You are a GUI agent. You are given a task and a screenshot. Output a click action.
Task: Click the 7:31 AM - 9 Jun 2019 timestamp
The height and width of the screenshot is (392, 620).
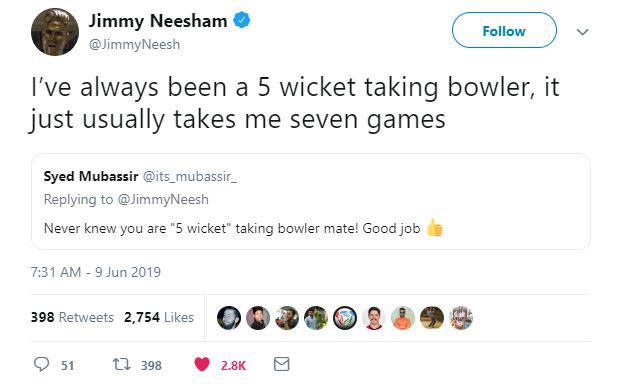[96, 272]
